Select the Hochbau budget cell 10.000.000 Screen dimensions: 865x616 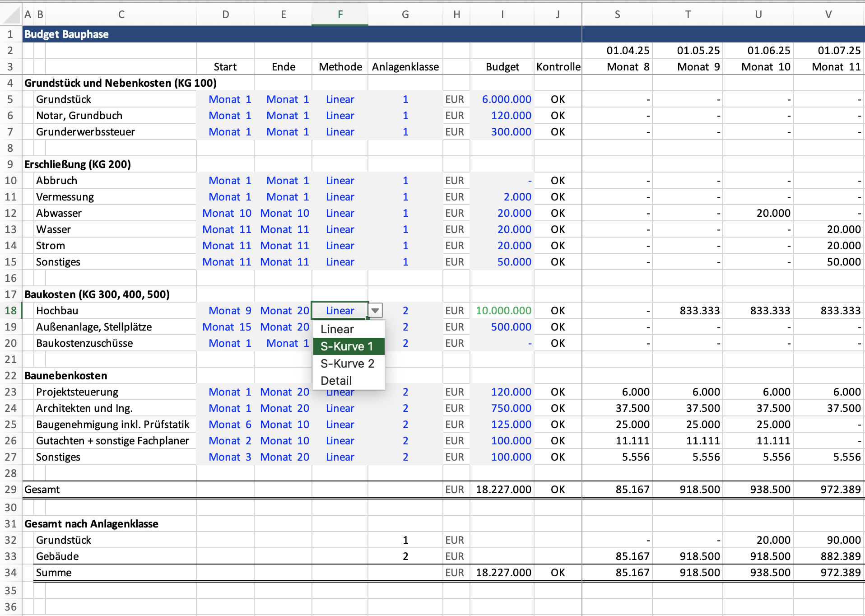[x=502, y=311]
